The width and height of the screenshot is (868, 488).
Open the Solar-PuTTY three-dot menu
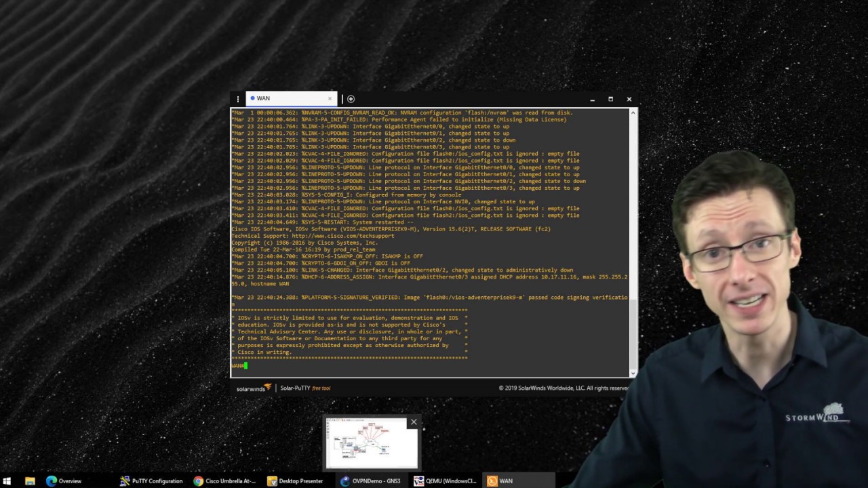coord(237,99)
